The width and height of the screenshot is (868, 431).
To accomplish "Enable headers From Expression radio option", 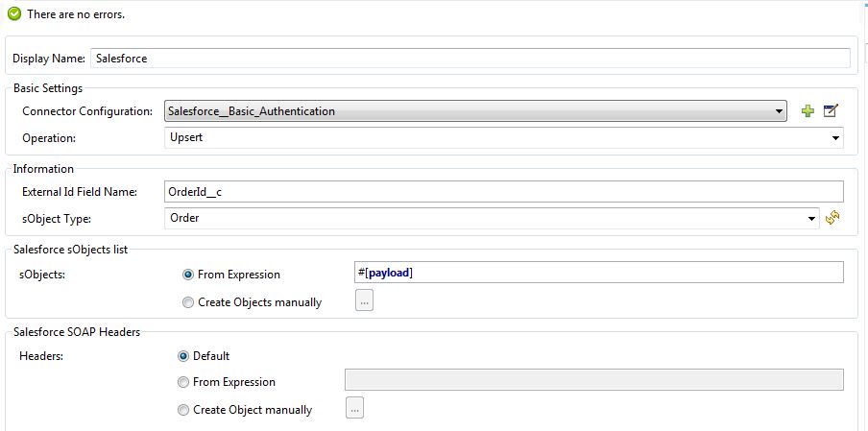I will point(183,382).
